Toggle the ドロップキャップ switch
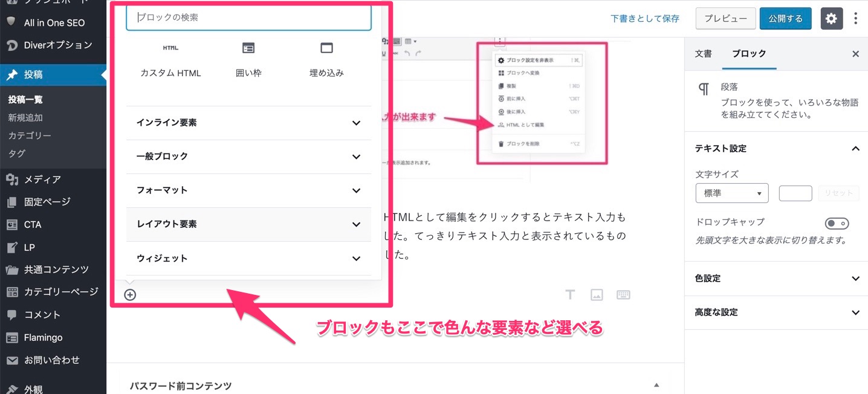 coord(837,223)
